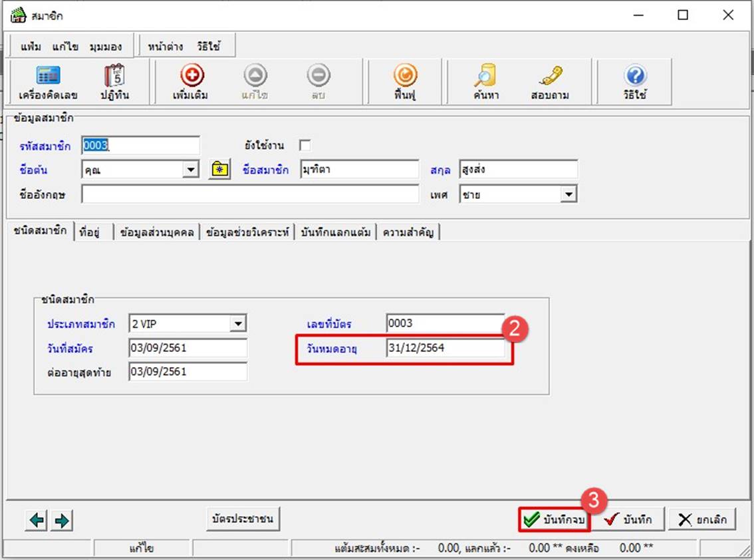Open the แฟ้ม file menu
Screen dimensions: 754x560
click(31, 47)
